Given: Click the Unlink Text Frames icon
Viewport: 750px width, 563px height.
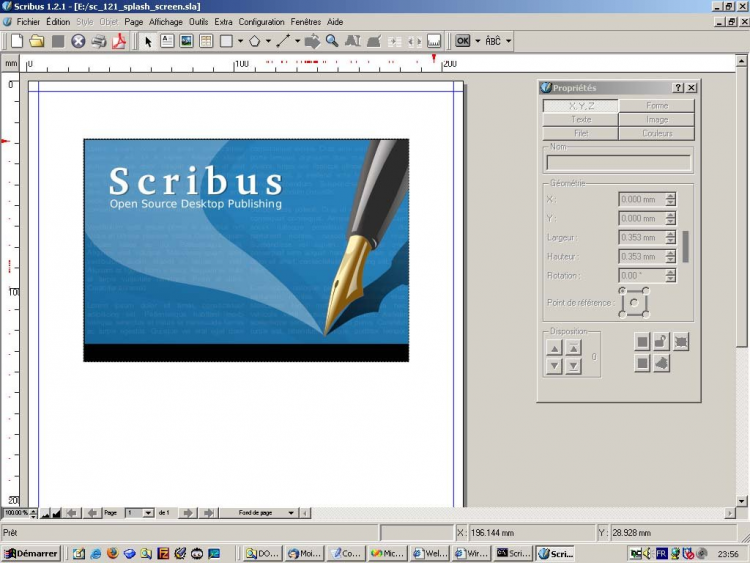Looking at the screenshot, I should (414, 42).
